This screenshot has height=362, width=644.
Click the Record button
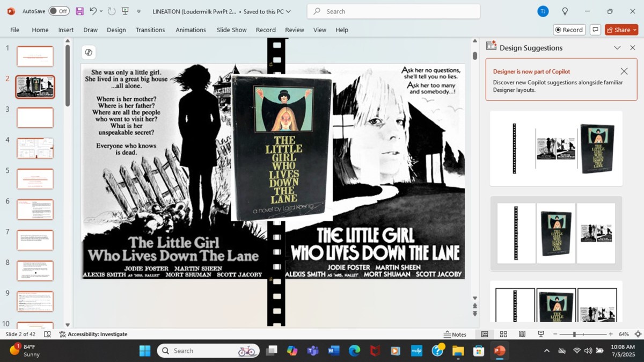(x=569, y=30)
